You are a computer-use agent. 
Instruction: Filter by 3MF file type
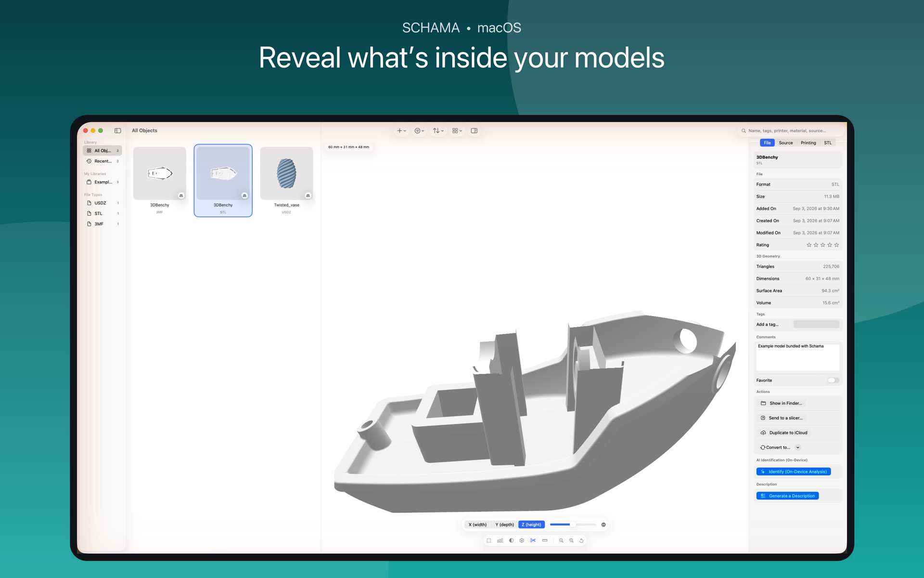[103, 224]
